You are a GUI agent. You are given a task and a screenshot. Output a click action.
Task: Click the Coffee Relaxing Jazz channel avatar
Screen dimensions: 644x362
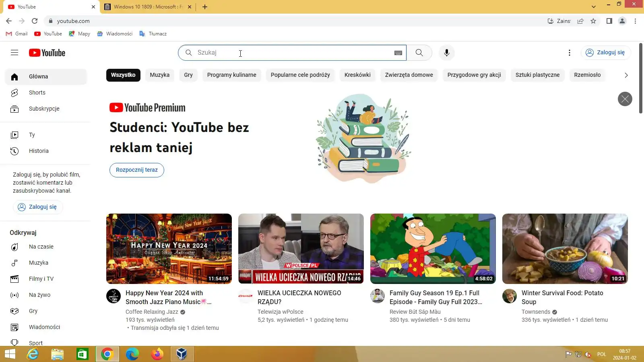(x=114, y=296)
